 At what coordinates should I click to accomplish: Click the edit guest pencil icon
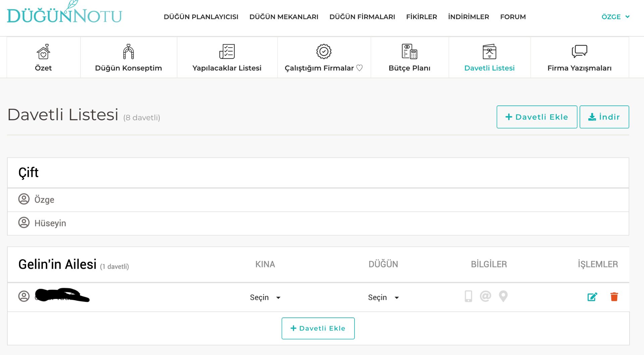592,297
